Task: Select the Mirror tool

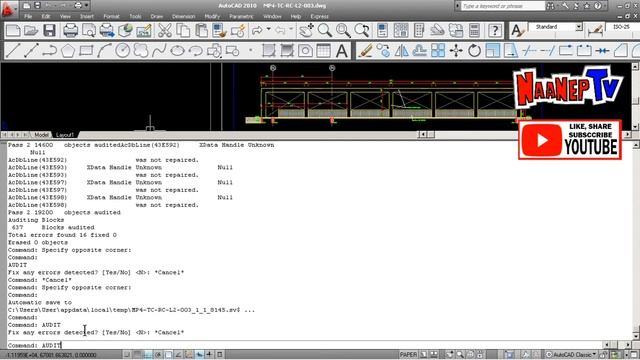Action: coord(402,51)
